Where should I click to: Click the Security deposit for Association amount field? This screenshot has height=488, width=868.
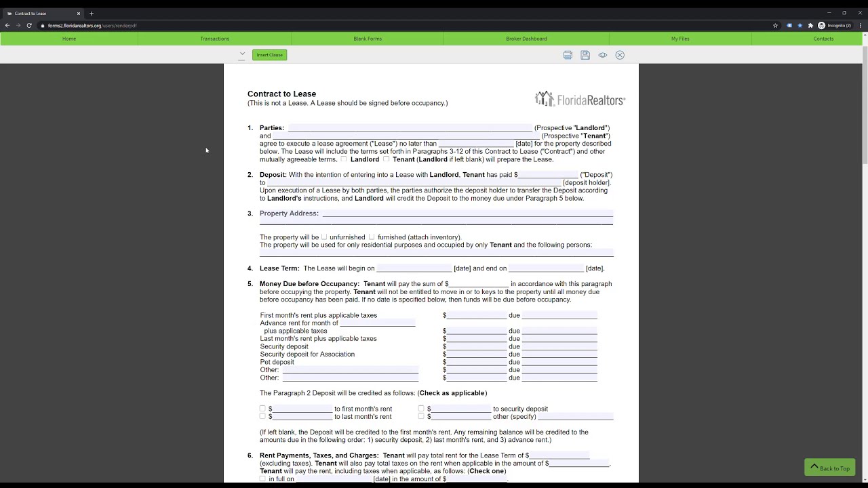pos(477,354)
